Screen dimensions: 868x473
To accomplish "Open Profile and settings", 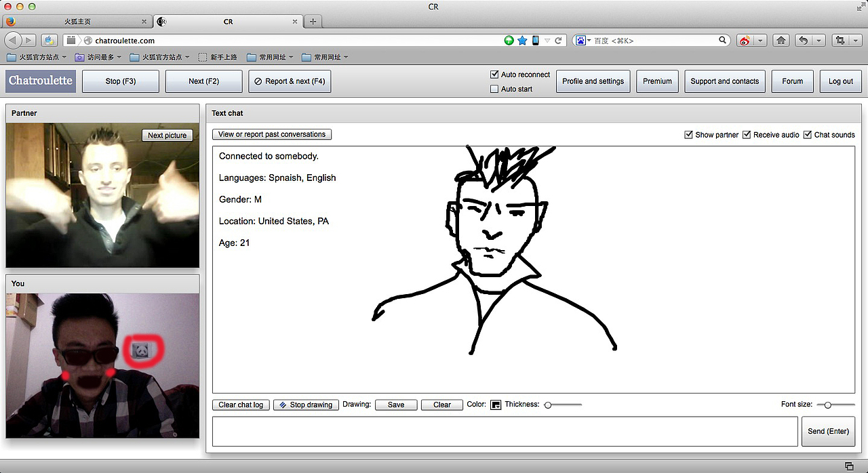I will 593,81.
